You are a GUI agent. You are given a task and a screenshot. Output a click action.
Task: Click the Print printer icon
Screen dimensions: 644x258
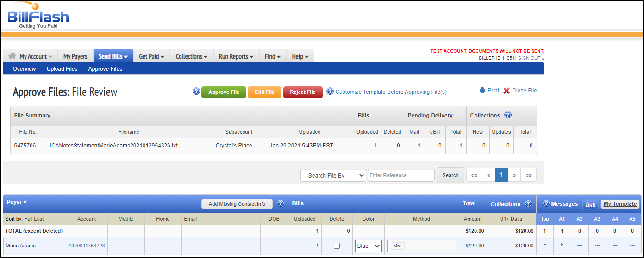[x=482, y=91]
